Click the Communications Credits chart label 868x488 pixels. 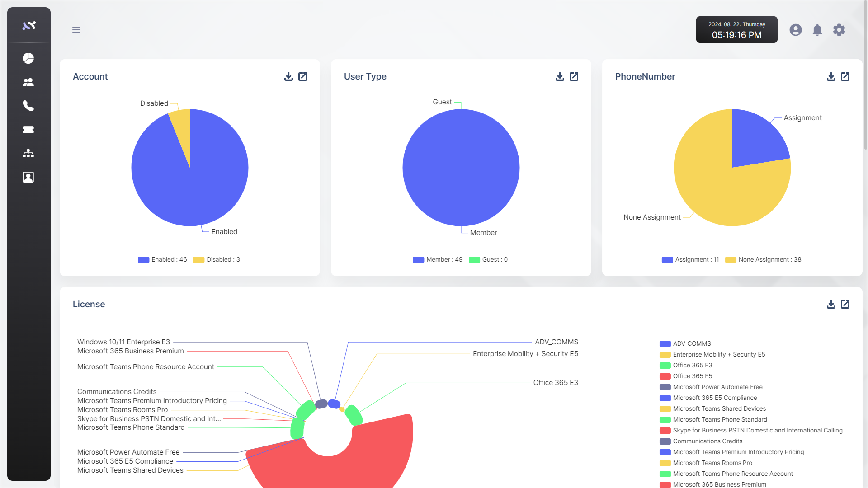117,392
